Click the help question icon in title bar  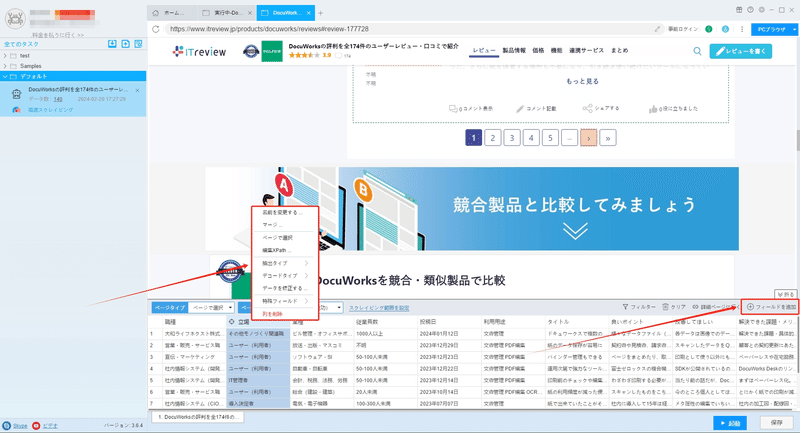click(x=750, y=10)
